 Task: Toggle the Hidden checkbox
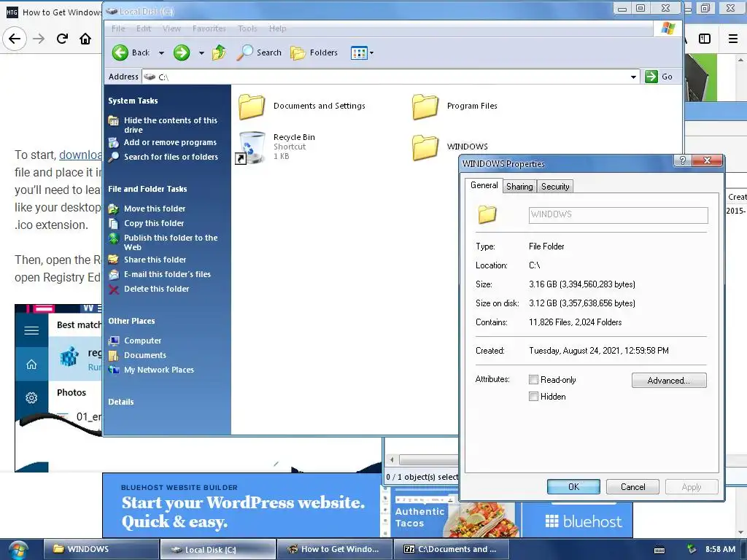click(x=533, y=396)
